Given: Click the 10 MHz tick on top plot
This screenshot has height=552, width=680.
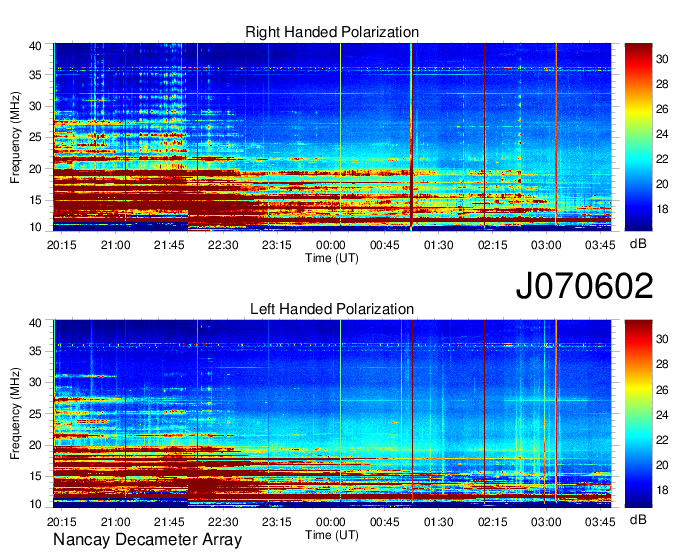Looking at the screenshot, I should [x=35, y=227].
